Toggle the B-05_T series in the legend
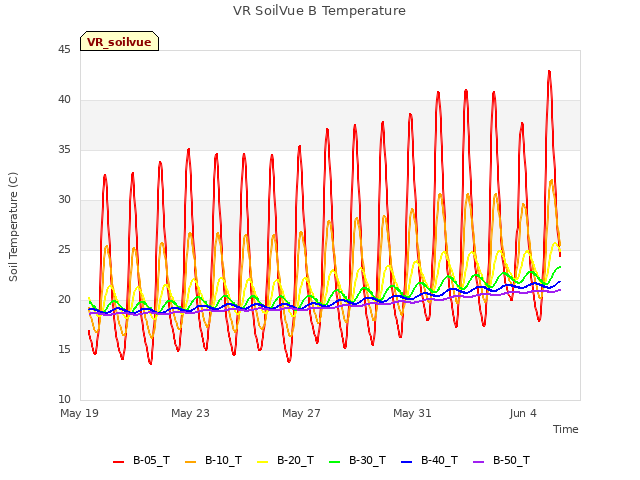The width and height of the screenshot is (640, 480). tap(141, 460)
